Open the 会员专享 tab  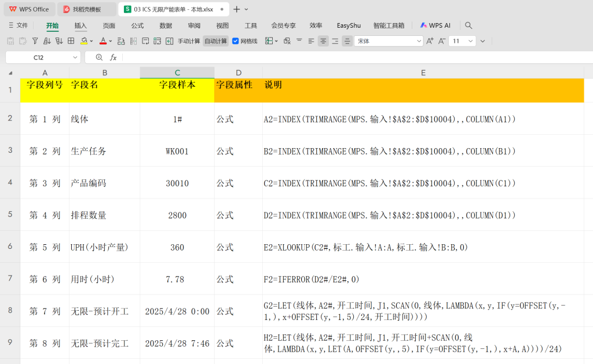coord(283,25)
